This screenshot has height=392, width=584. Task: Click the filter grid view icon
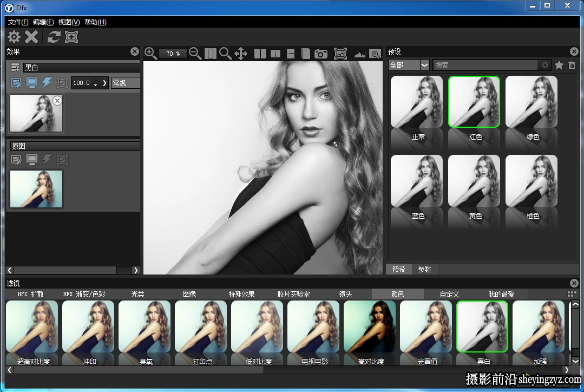(572, 294)
